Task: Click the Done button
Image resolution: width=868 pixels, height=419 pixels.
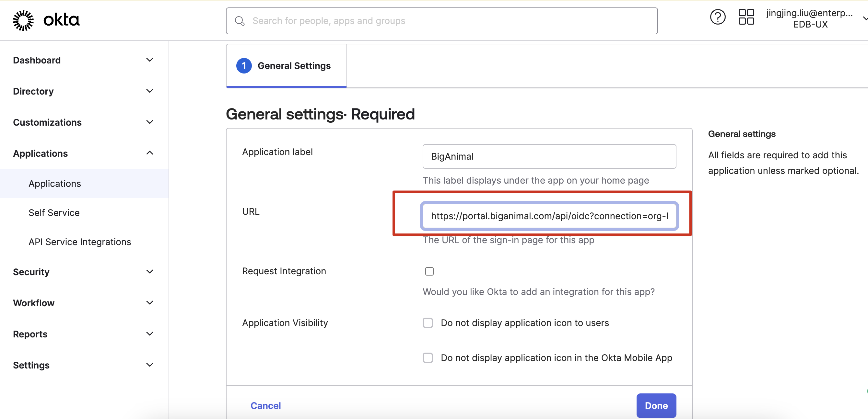Action: point(656,405)
